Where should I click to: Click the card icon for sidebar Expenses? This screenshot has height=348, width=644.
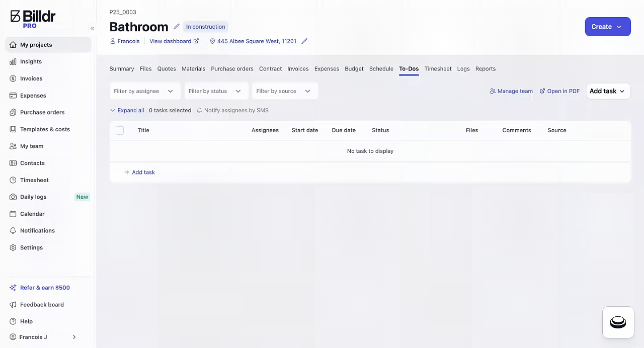(13, 96)
